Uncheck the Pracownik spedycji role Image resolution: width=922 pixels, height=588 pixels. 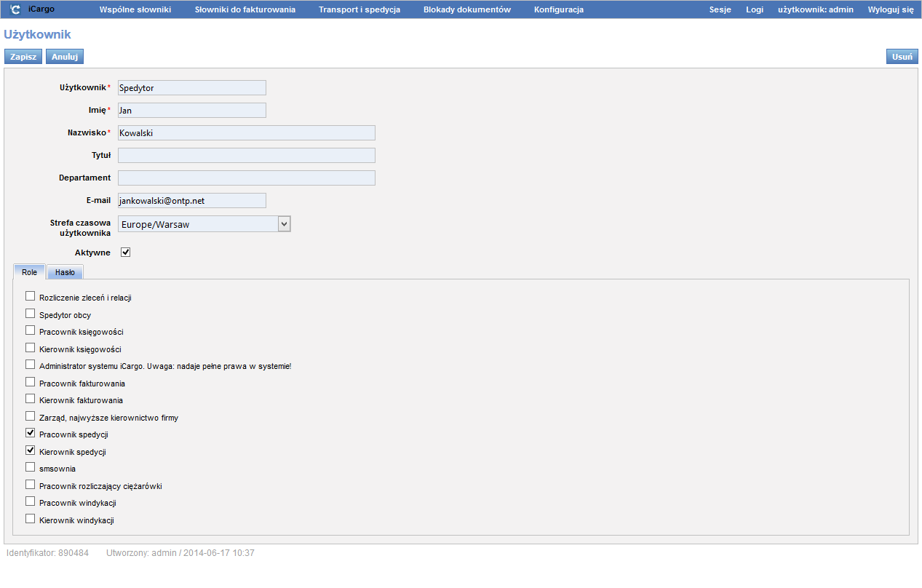31,433
